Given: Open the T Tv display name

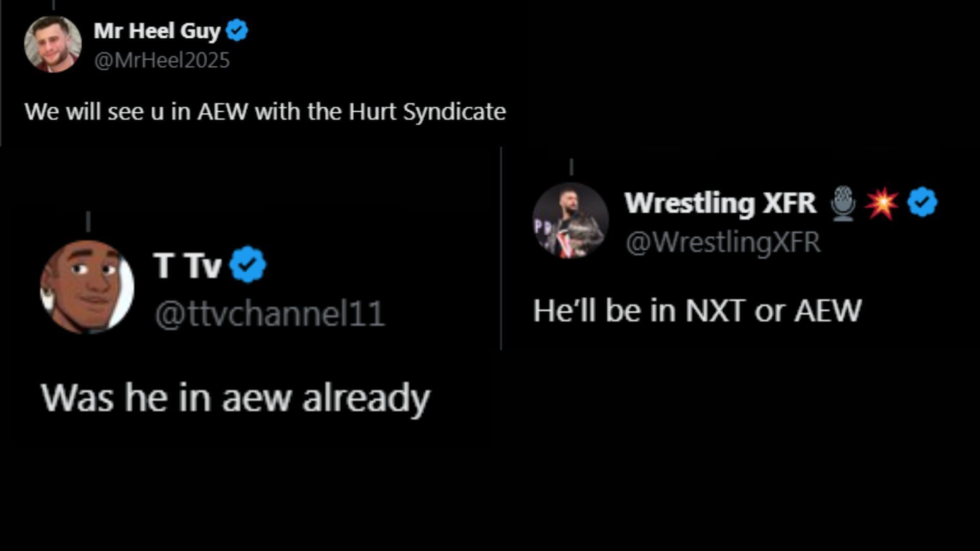Looking at the screenshot, I should 187,265.
